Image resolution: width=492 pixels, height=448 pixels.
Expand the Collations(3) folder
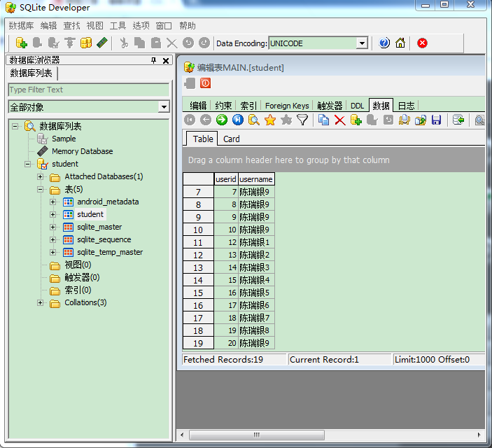40,302
